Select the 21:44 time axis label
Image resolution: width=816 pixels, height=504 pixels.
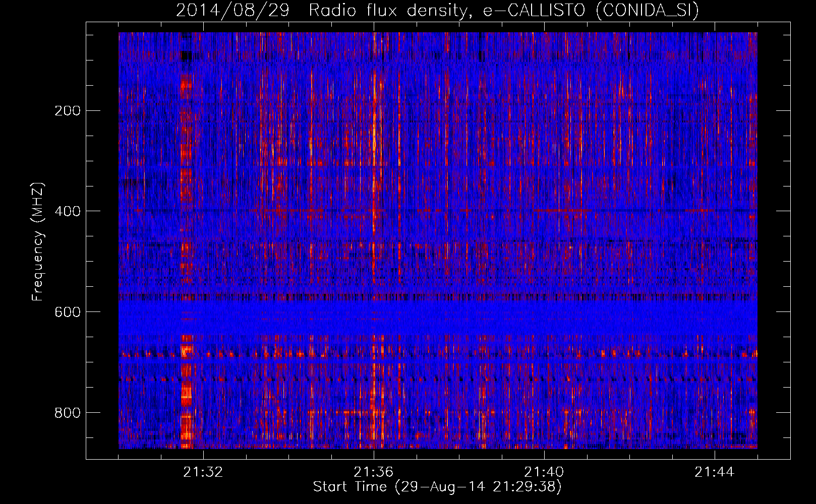(x=714, y=472)
